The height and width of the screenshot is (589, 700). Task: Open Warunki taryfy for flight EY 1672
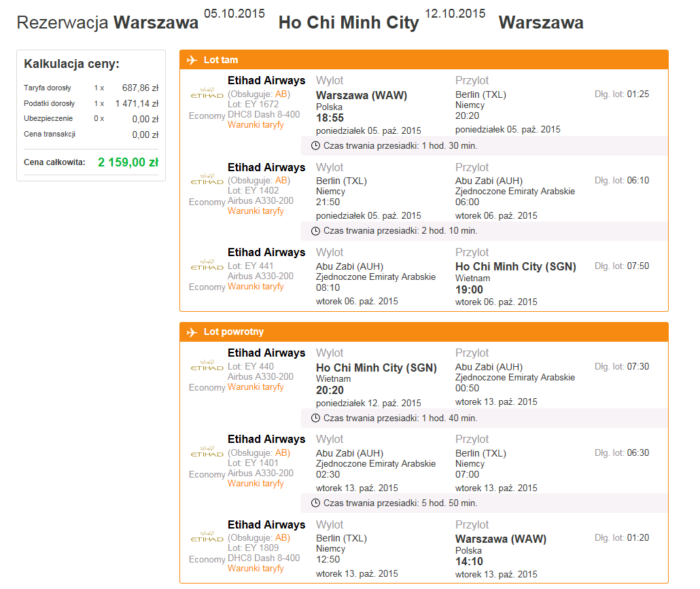tap(256, 125)
